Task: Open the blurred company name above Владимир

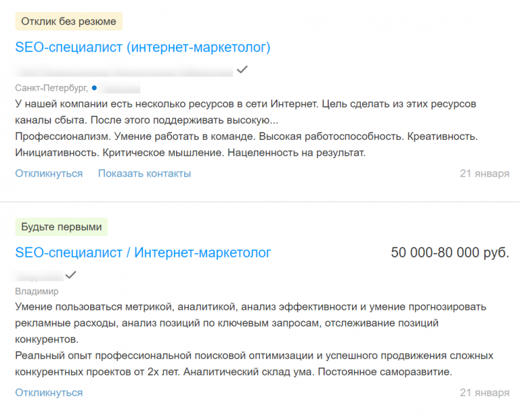Action: click(x=39, y=275)
